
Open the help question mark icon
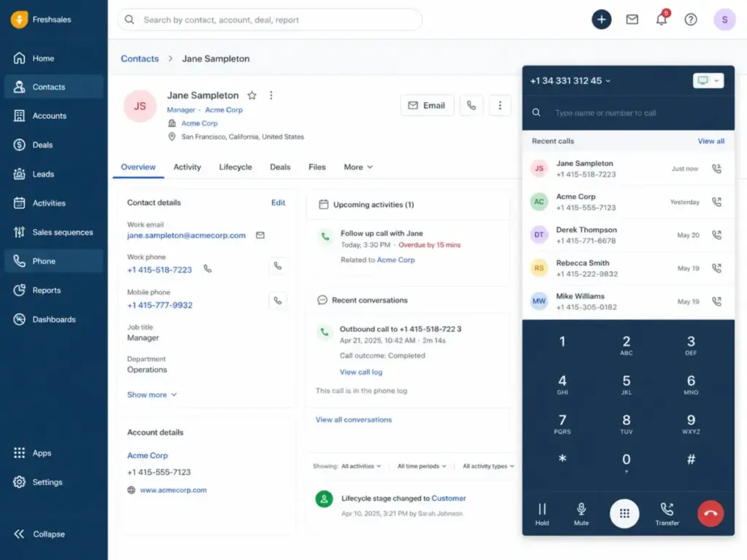(x=691, y=20)
